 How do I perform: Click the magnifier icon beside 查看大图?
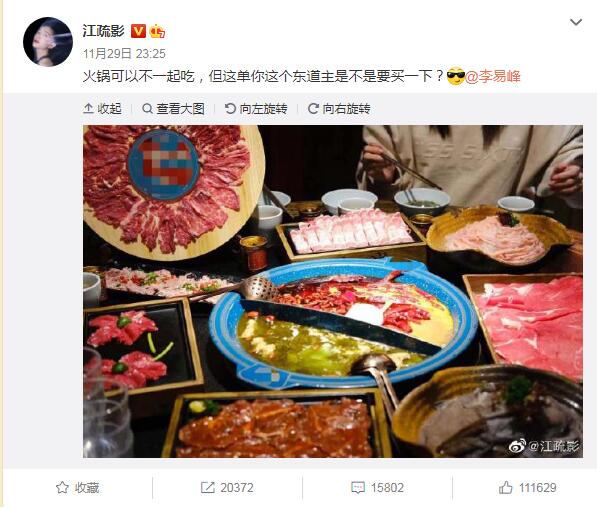[147, 109]
